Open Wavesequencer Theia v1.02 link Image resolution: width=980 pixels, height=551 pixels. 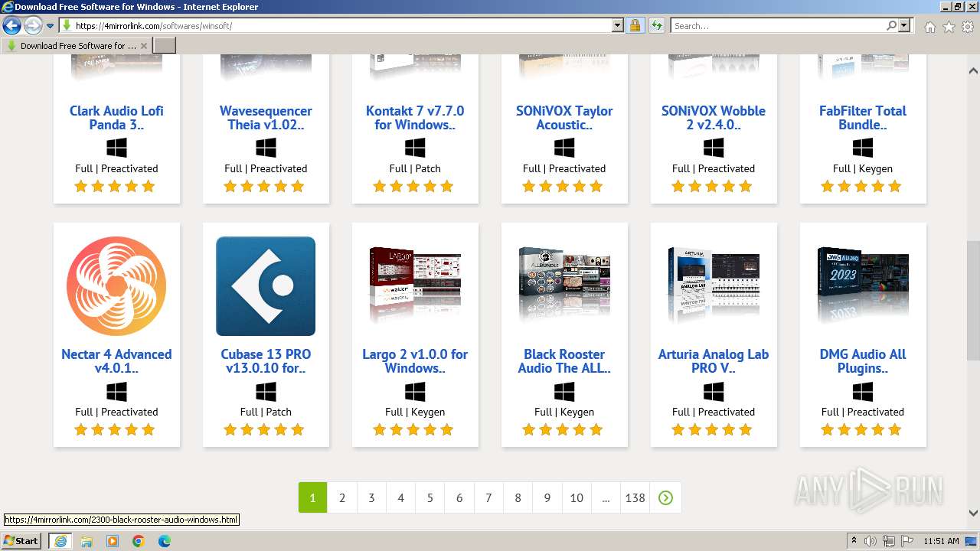(x=266, y=118)
